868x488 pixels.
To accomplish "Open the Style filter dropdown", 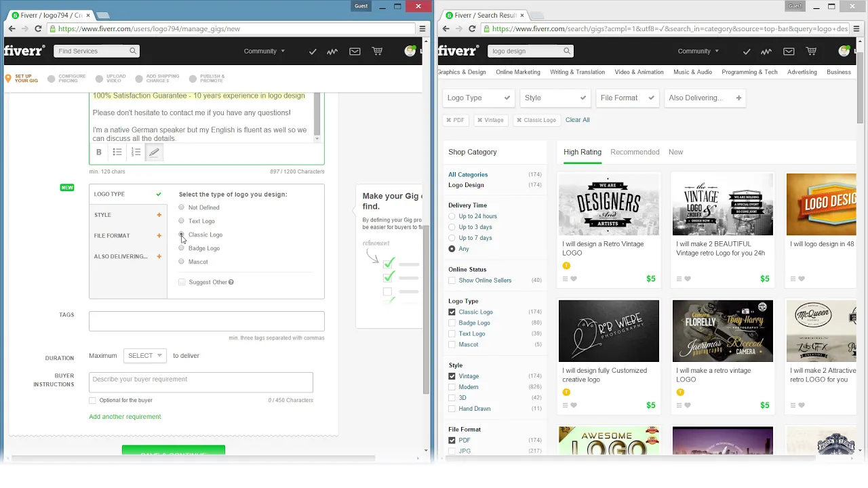I will [555, 98].
